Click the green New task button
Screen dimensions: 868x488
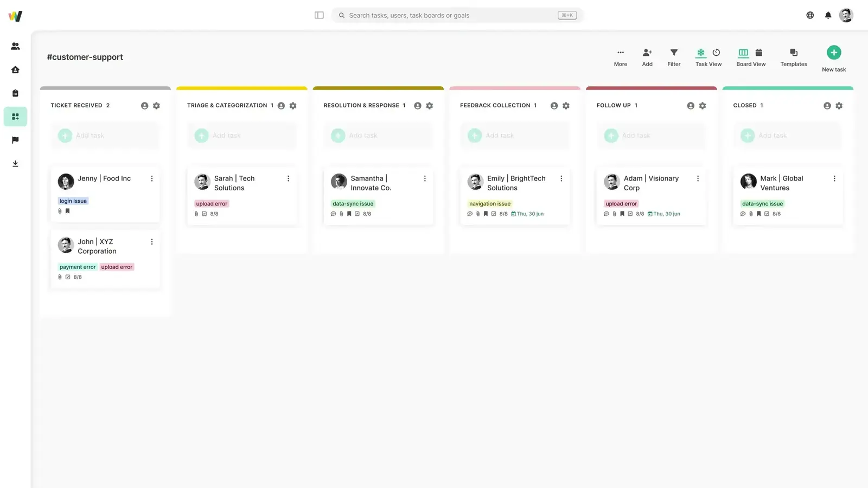[834, 53]
